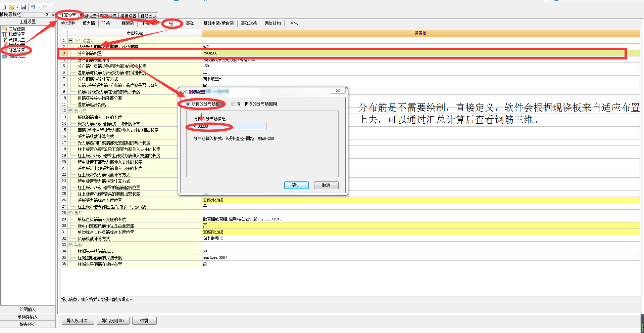This screenshot has height=333, width=644.
Task: Click the 类型名称 column header
Action: 135,33
